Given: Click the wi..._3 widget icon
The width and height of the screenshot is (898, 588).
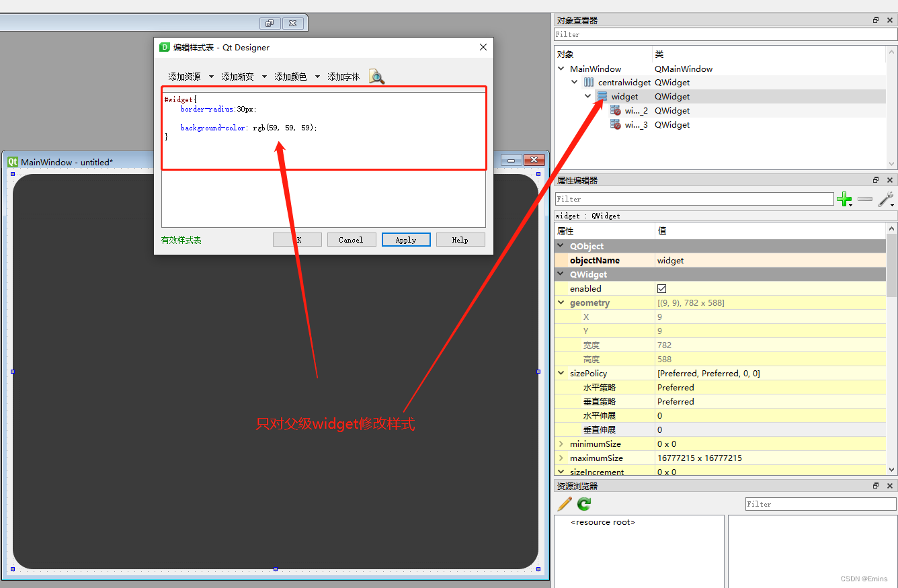Looking at the screenshot, I should tap(615, 125).
